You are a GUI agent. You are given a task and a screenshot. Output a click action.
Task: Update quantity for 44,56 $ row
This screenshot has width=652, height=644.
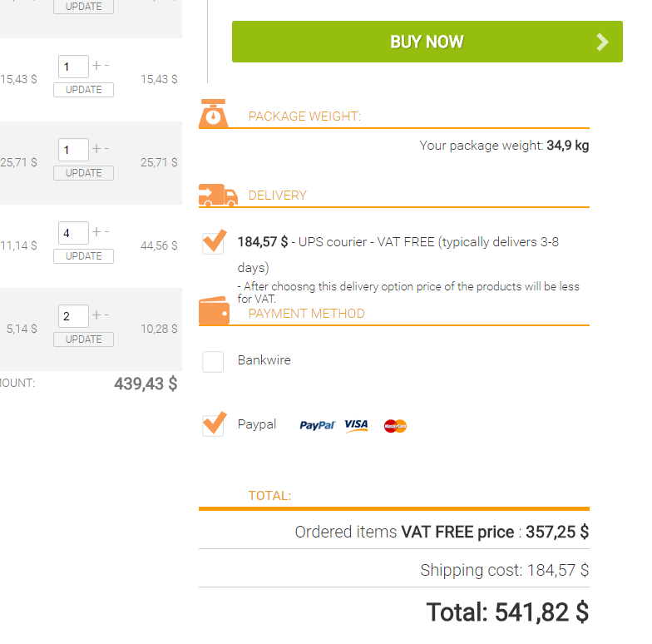click(x=83, y=256)
